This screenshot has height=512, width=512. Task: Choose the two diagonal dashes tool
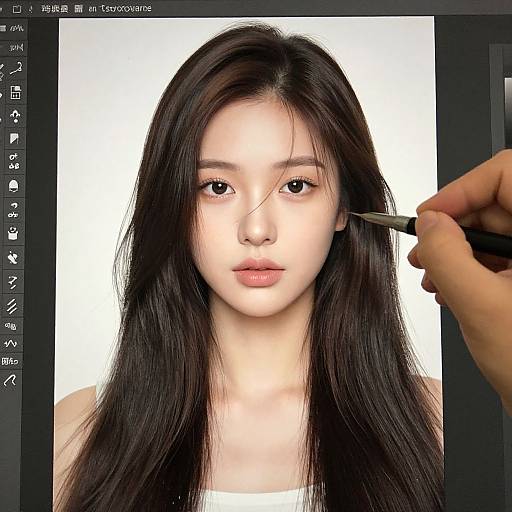pyautogui.click(x=12, y=282)
